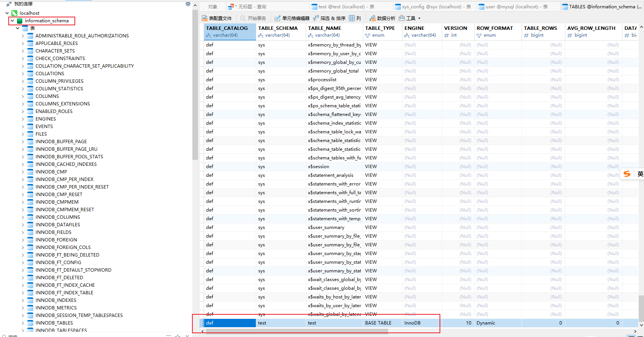Click the 我的连接 plug connection icon

[x=9, y=4]
